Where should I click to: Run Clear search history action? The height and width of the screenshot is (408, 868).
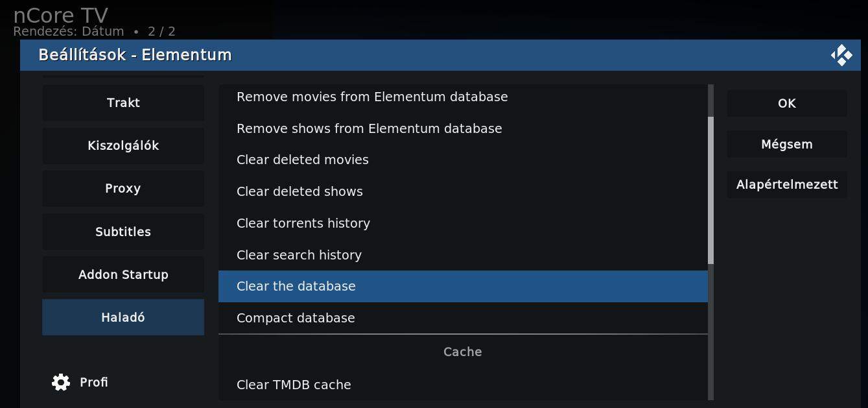click(463, 255)
